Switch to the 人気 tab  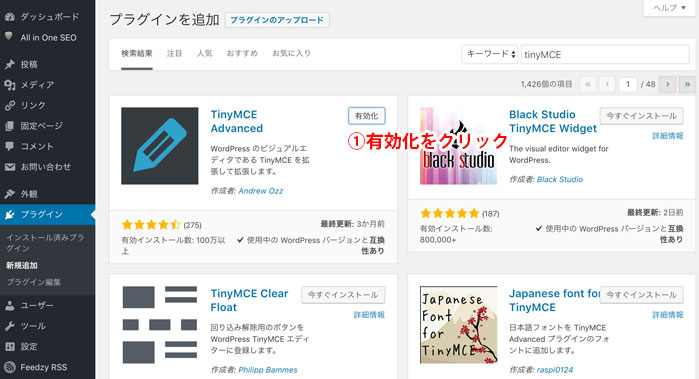[x=205, y=54]
